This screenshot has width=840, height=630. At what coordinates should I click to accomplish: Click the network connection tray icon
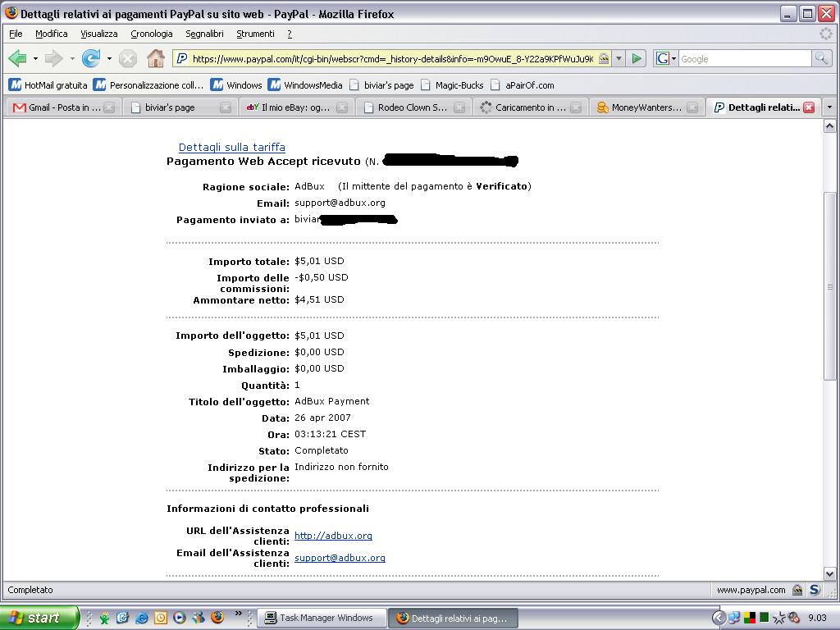tap(733, 618)
